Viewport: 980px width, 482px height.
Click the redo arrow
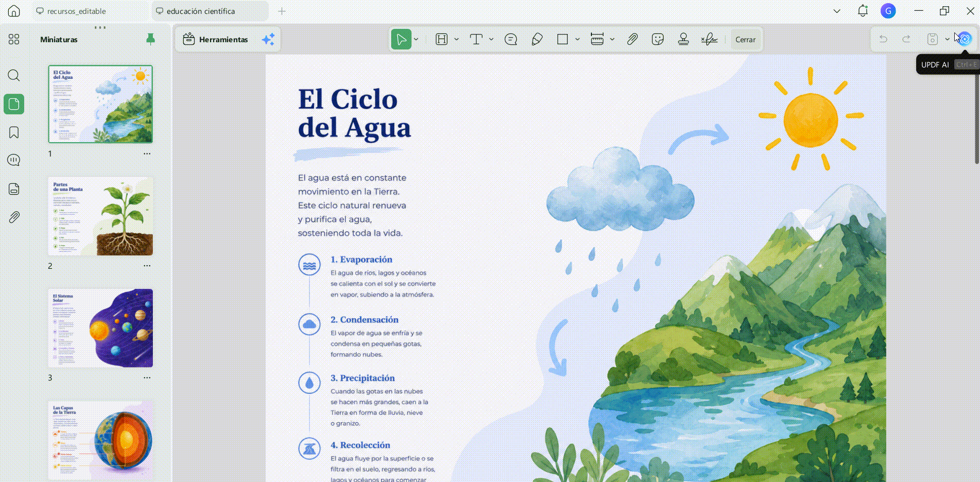tap(906, 39)
